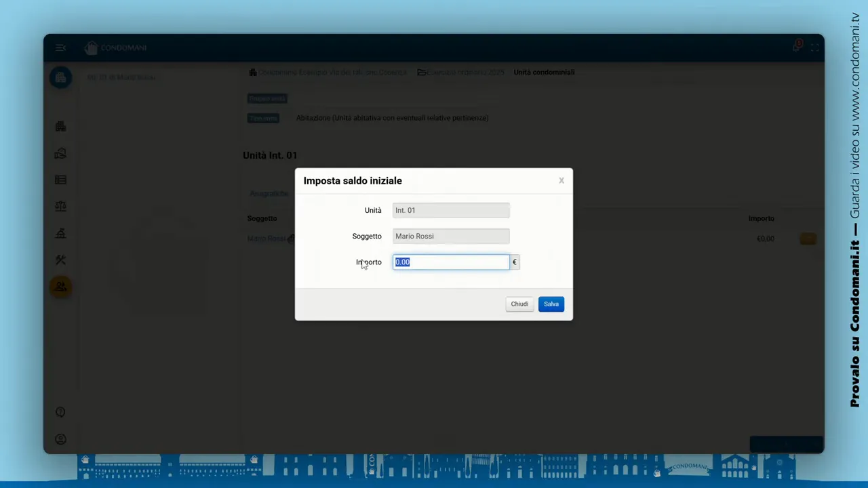
Task: Open the tools/maintenance sidebar icon
Action: pos(60,260)
